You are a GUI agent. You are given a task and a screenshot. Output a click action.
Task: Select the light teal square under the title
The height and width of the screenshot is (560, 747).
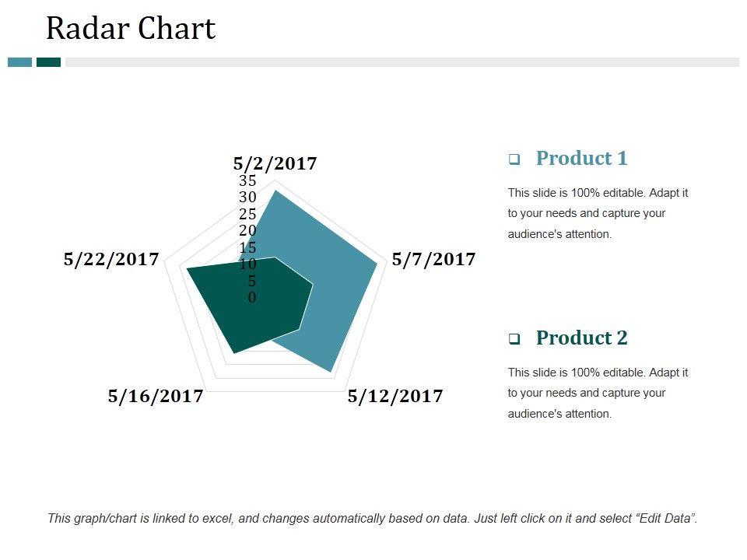20,62
